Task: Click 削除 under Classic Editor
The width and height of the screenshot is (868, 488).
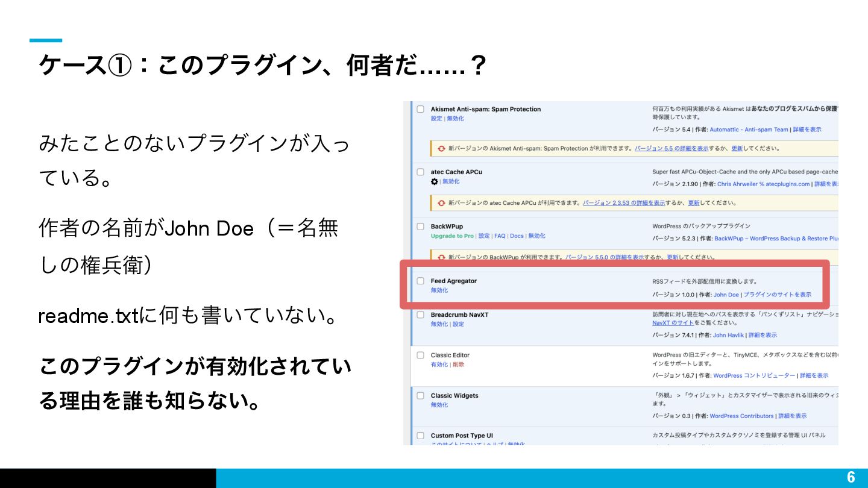Action: point(458,364)
